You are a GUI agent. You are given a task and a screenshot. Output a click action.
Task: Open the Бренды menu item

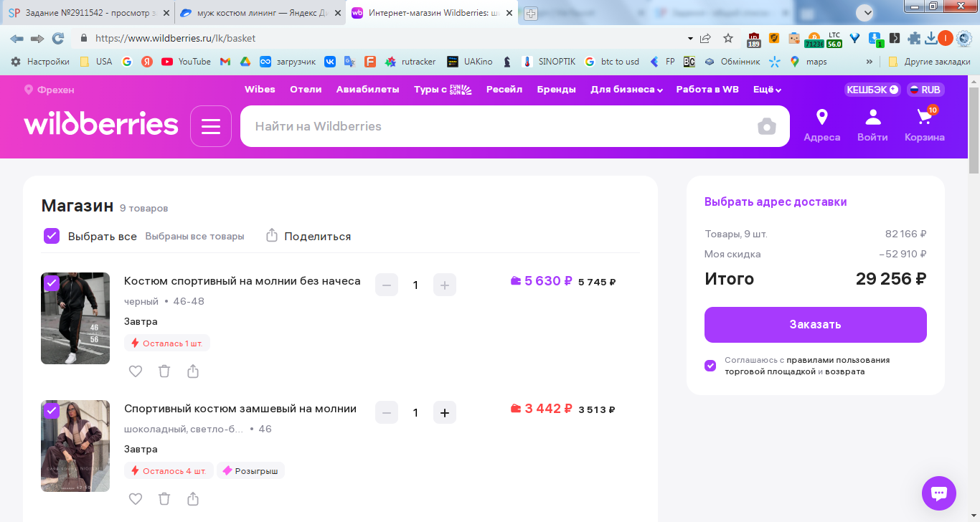(x=557, y=90)
